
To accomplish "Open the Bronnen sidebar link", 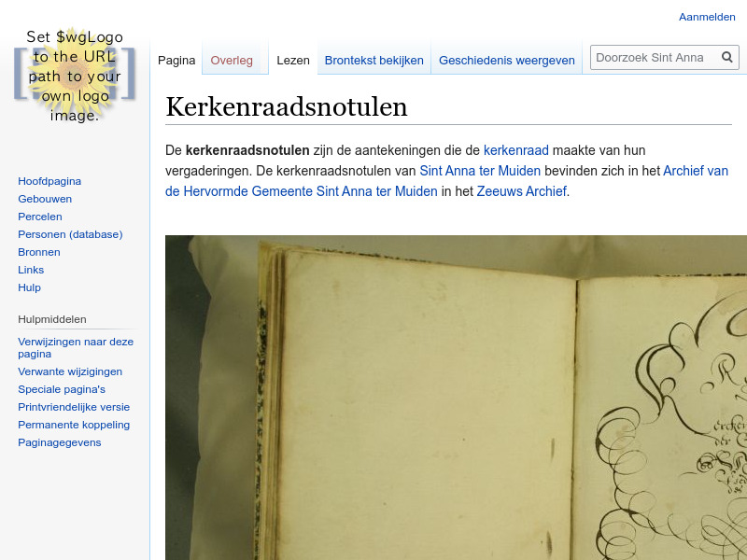I will (38, 251).
